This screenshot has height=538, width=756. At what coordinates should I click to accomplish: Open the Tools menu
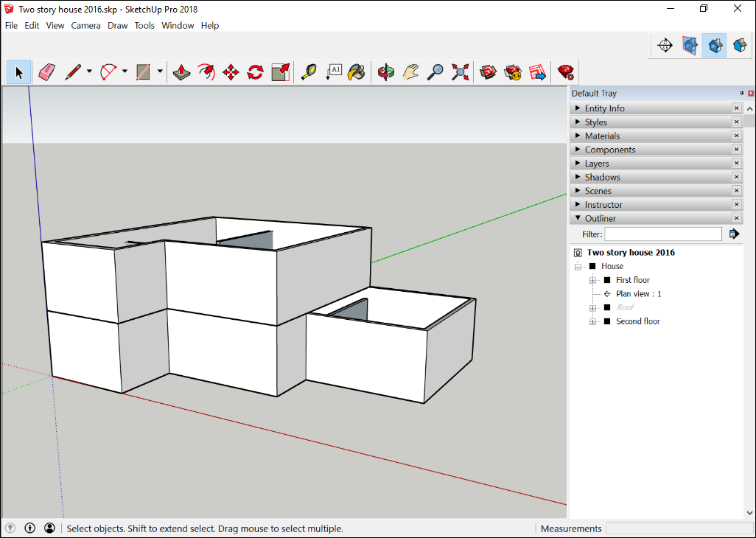click(x=144, y=26)
